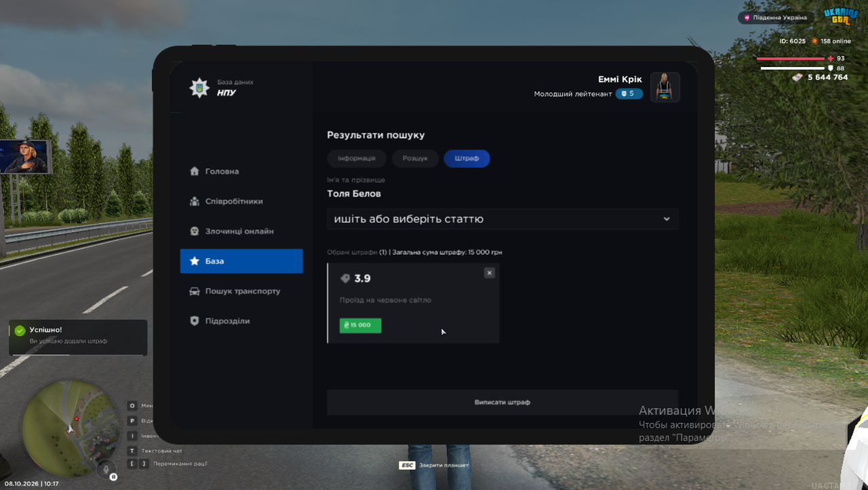Screen dimensions: 868x490
Task: Click the 158 online counter
Action: pos(831,41)
